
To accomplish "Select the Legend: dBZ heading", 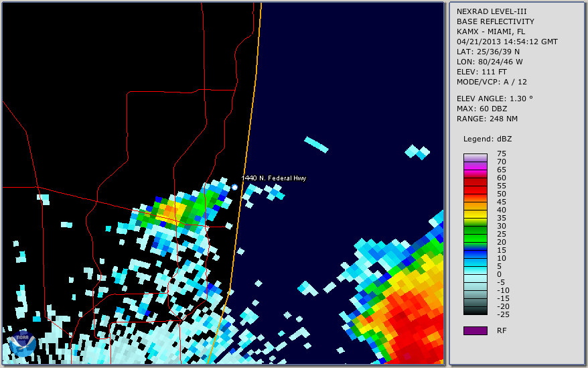I will [488, 139].
